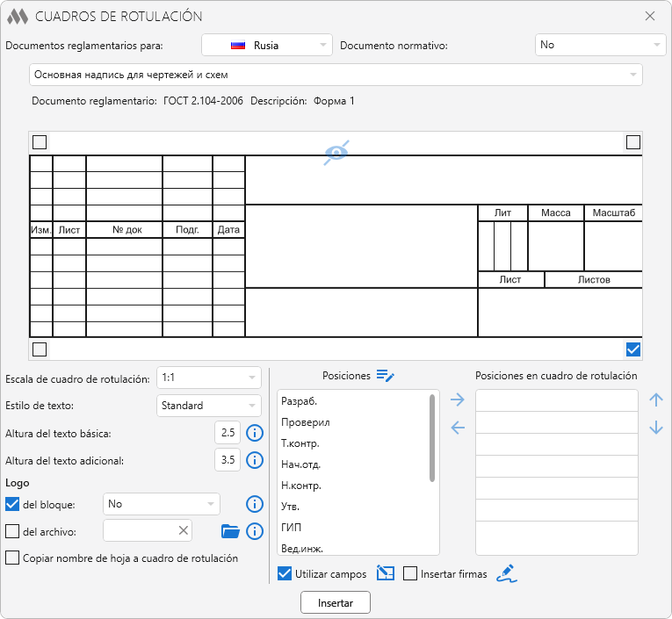This screenshot has width=672, height=619.
Task: Uncheck the Utilizar campos checkbox
Action: tap(285, 574)
